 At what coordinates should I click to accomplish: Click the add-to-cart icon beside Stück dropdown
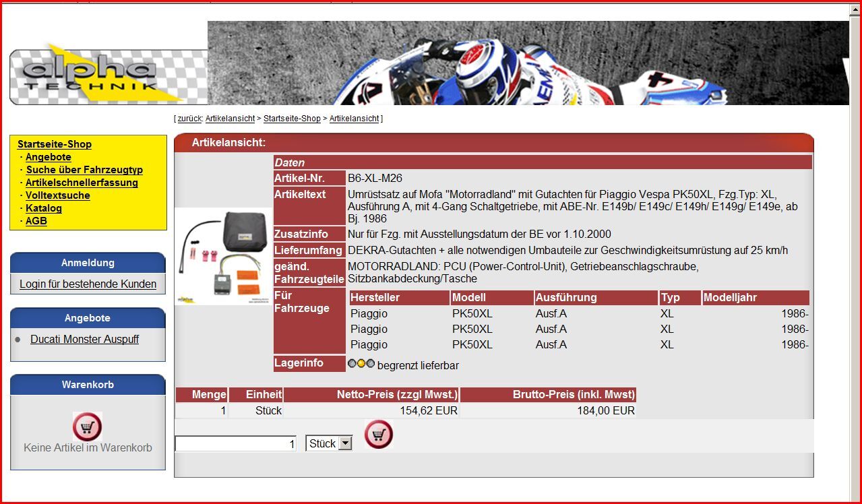(x=379, y=435)
